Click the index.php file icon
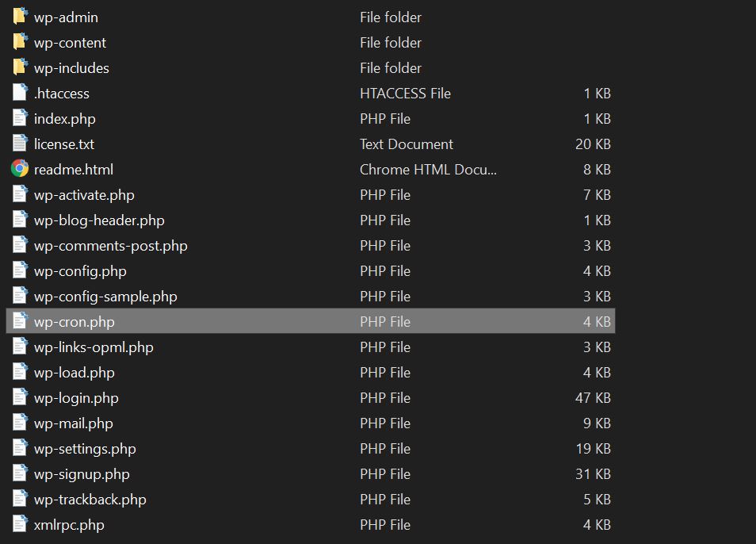This screenshot has height=544, width=756. (x=20, y=118)
